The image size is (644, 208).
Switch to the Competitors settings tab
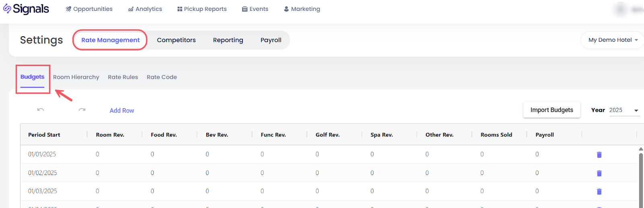[x=176, y=40]
